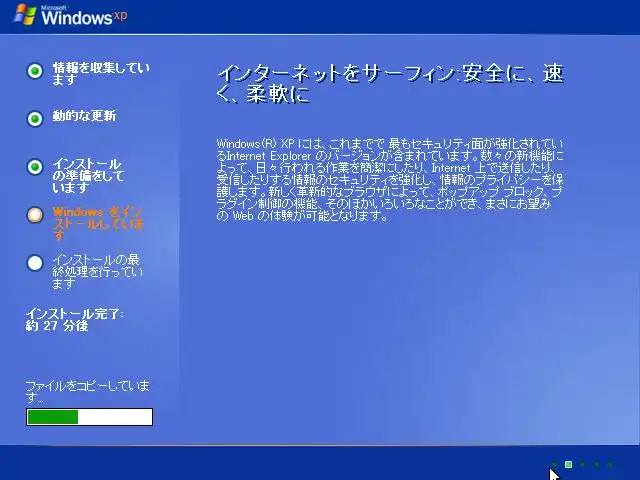Select the active Windows をインストールしています step indicator
This screenshot has width=640, height=480.
click(x=35, y=215)
